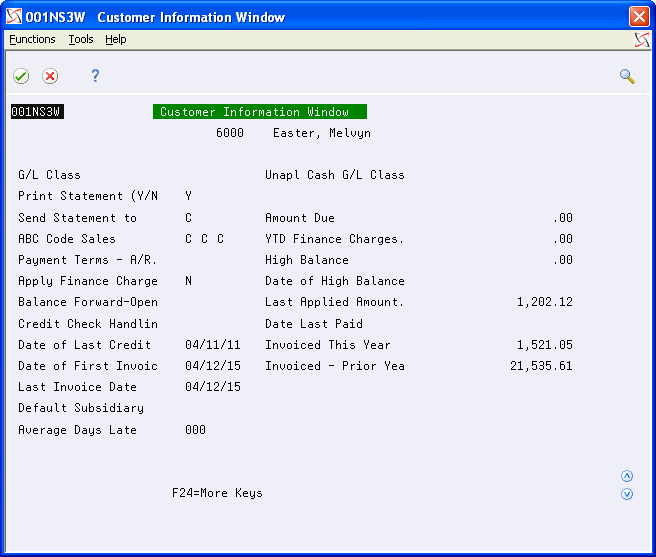The image size is (656, 557).
Task: Click the F24=More Keys text
Action: (217, 493)
